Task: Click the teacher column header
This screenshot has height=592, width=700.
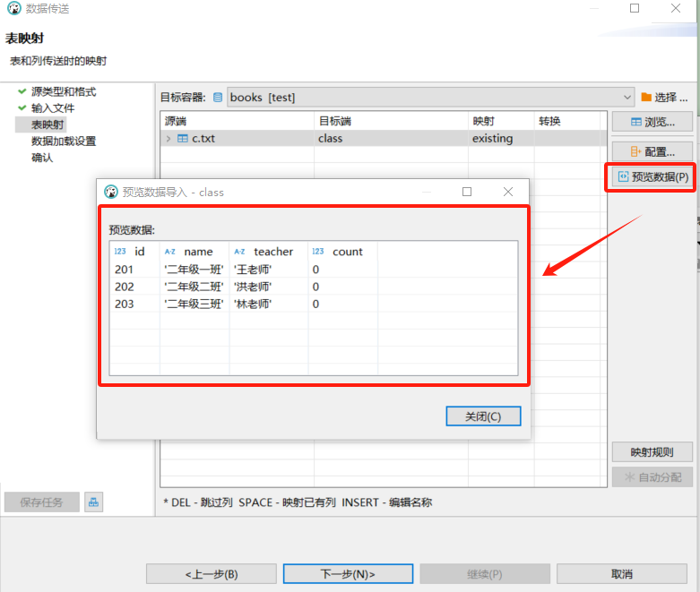Action: click(272, 252)
